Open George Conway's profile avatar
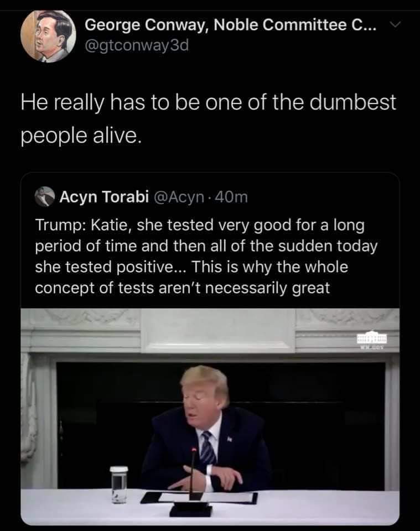Viewport: 420px width, 531px height. (48, 35)
